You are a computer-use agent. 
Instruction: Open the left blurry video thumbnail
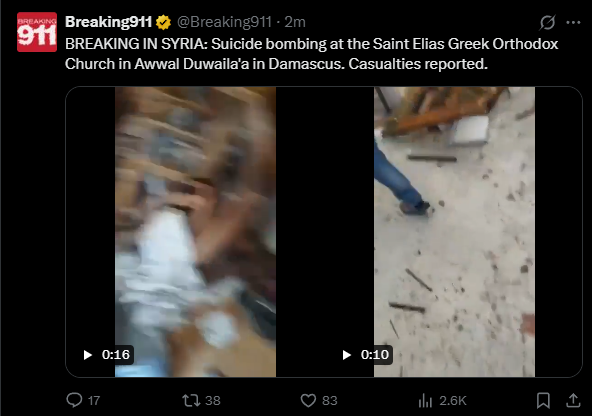[195, 232]
